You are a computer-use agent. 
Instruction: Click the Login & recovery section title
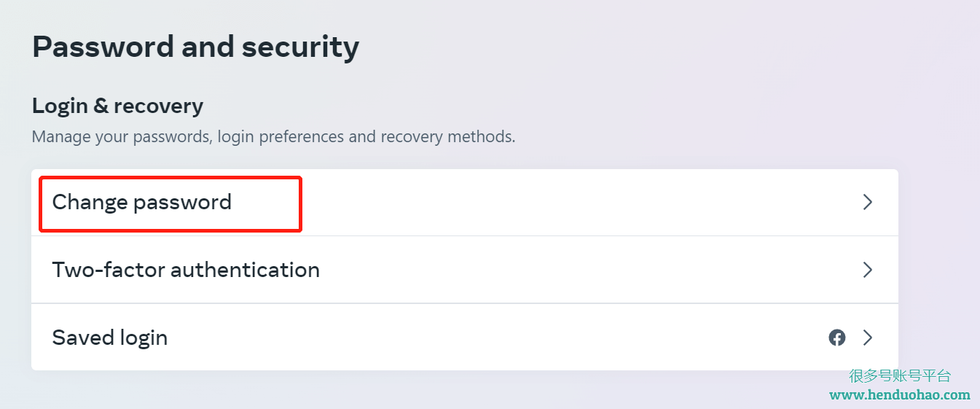117,106
